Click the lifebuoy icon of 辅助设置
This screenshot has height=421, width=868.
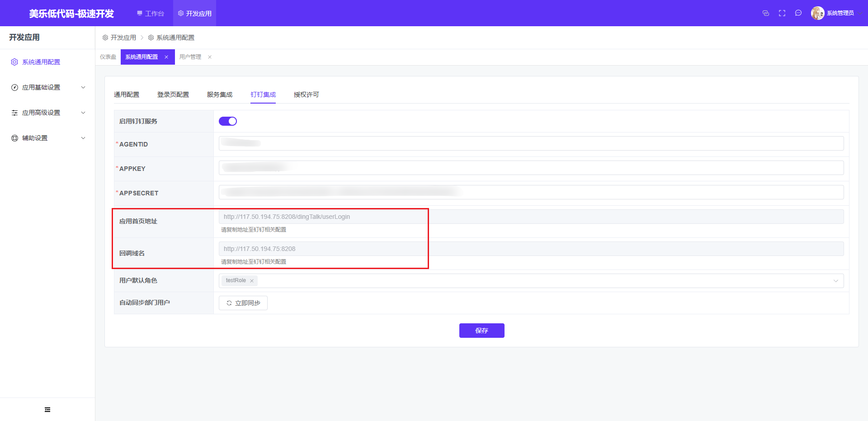[14, 138]
